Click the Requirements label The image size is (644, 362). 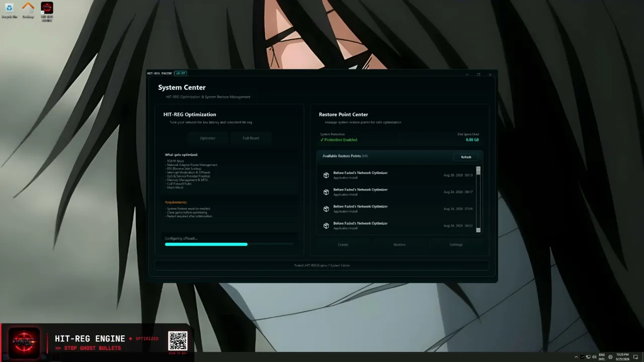click(176, 202)
